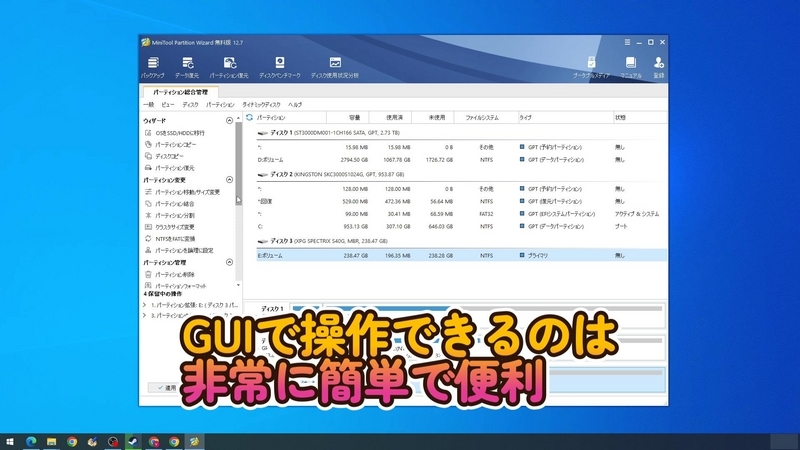Sort by 容量 column header
800x450 pixels.
click(347, 117)
